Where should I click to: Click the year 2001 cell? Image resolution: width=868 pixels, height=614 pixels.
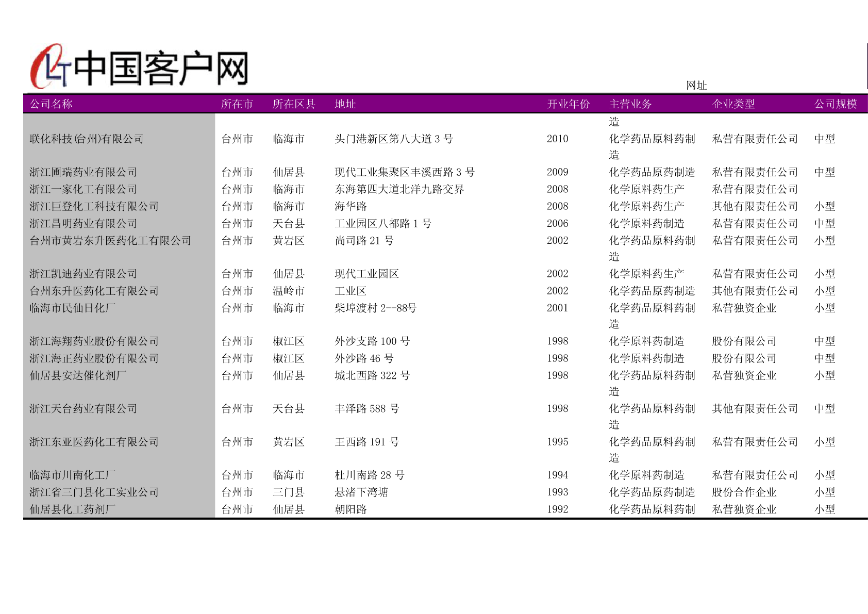pos(558,308)
